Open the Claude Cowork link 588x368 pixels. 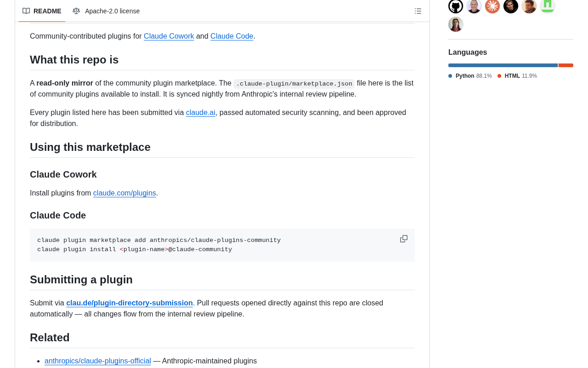169,36
